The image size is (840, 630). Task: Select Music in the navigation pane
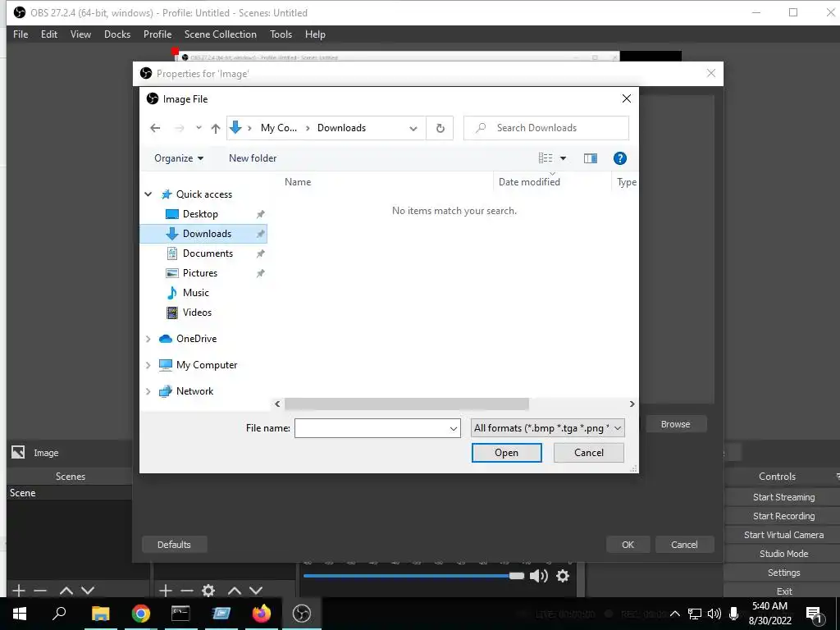tap(195, 293)
